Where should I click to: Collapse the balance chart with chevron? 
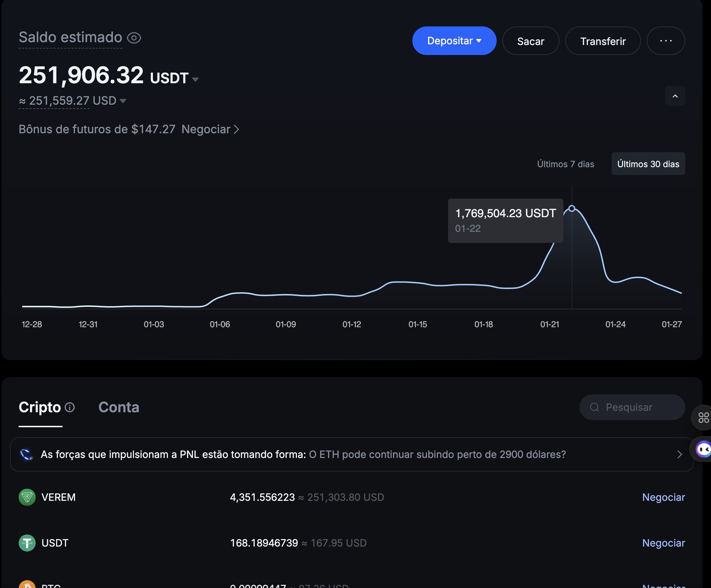[x=675, y=96]
